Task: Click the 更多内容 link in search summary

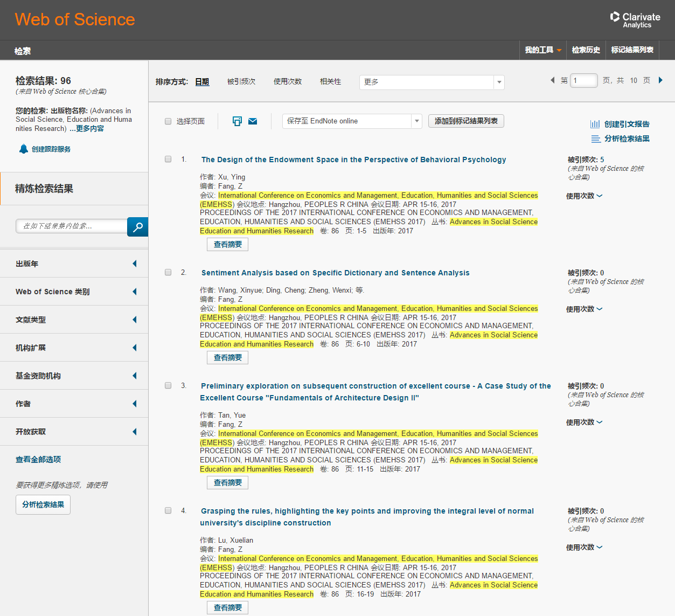Action: (90, 129)
